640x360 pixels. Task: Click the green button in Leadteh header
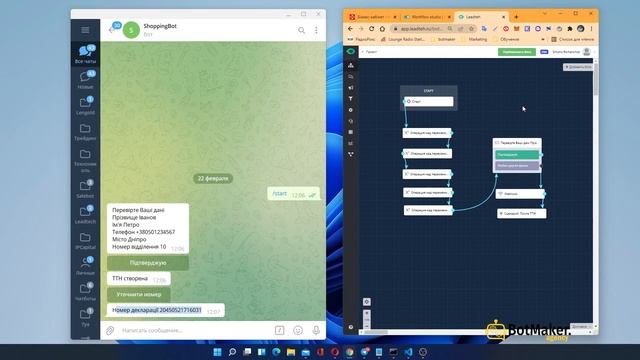pyautogui.click(x=516, y=52)
